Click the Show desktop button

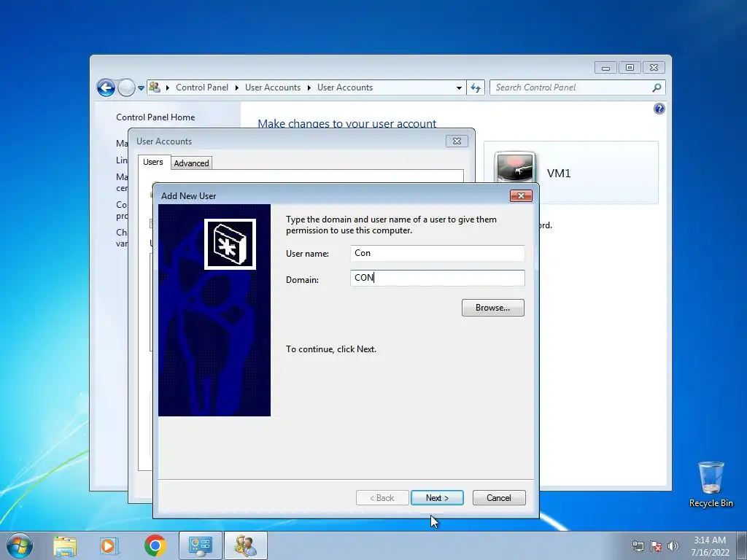pyautogui.click(x=742, y=545)
